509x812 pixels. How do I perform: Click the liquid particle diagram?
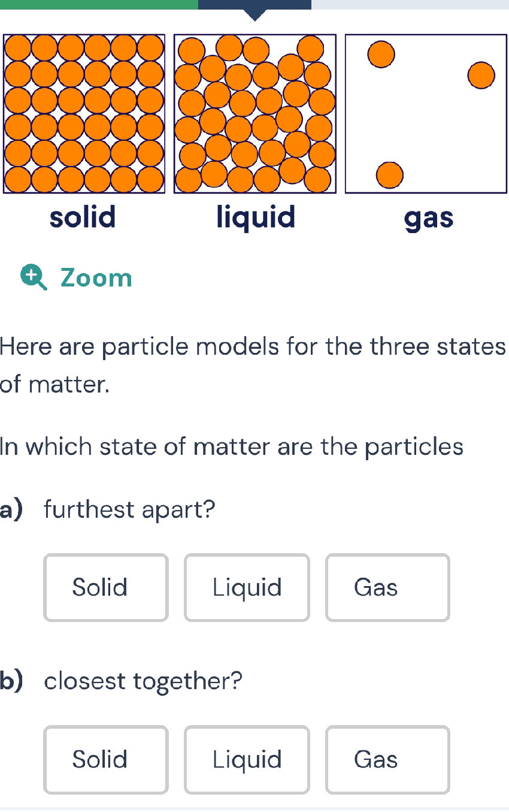pos(255,114)
